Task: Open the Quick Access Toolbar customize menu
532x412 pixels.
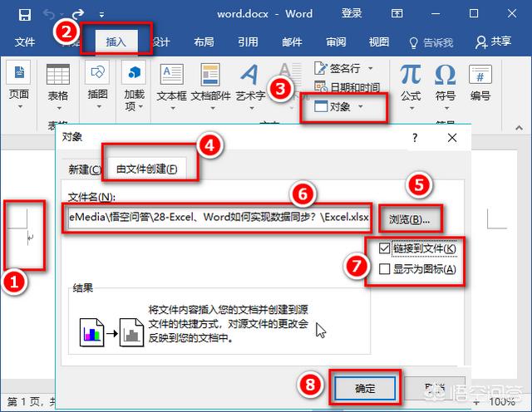Action: pos(101,15)
